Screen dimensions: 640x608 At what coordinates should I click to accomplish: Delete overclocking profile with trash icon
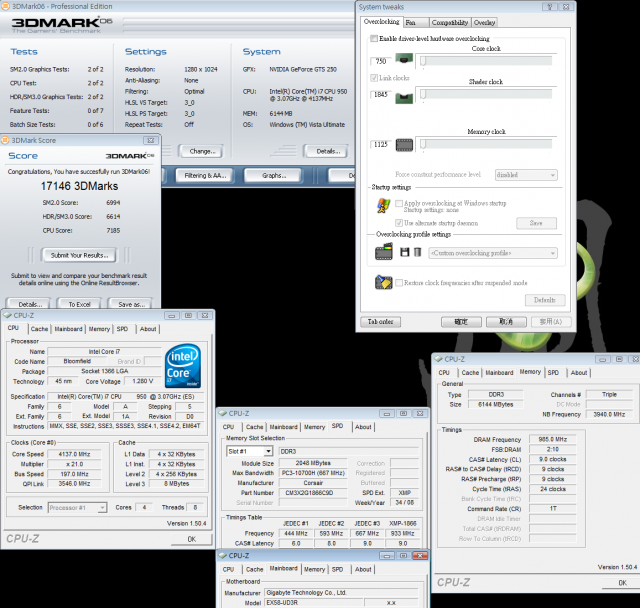point(417,252)
